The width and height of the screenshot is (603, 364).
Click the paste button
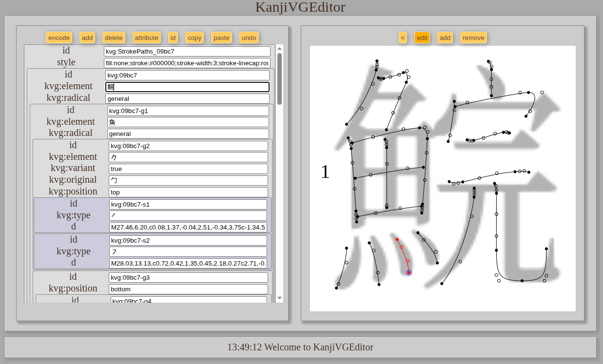pos(221,38)
